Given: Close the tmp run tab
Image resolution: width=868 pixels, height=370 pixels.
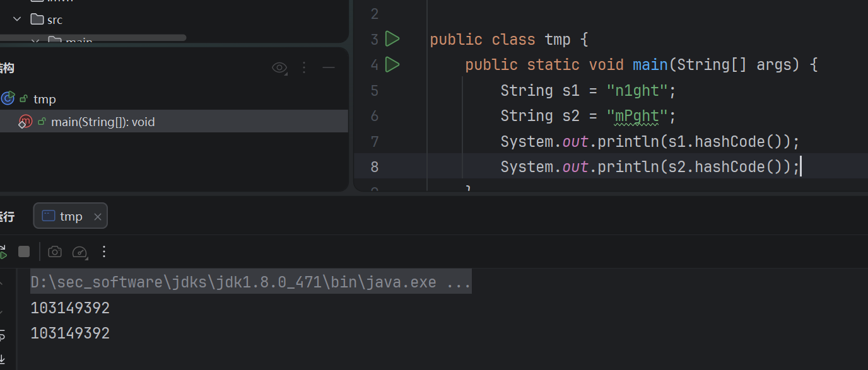Looking at the screenshot, I should (x=98, y=217).
